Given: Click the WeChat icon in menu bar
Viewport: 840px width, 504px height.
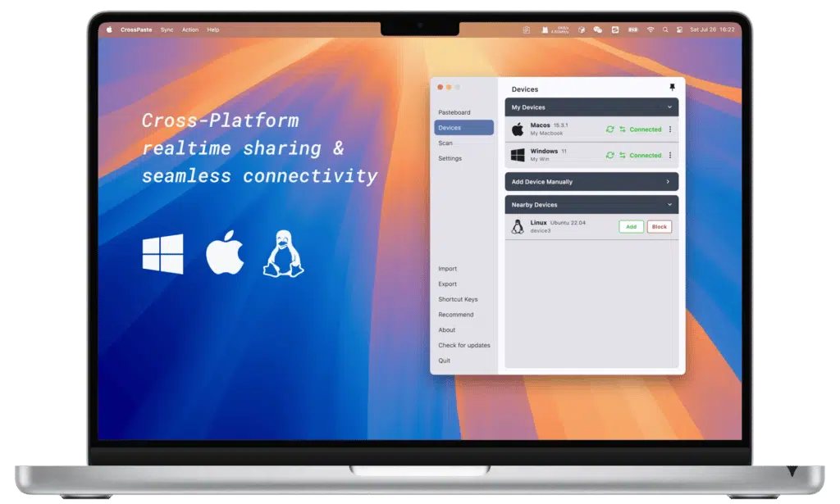Looking at the screenshot, I should [597, 30].
